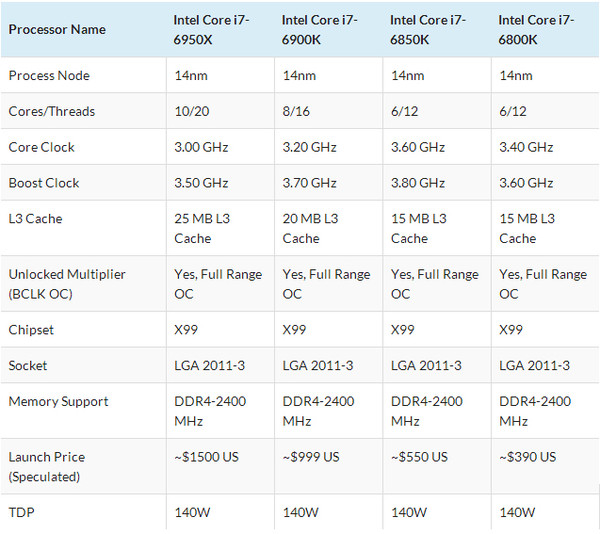This screenshot has height=534, width=600.
Task: Click the 'L3 Cache' row label
Action: click(x=35, y=218)
